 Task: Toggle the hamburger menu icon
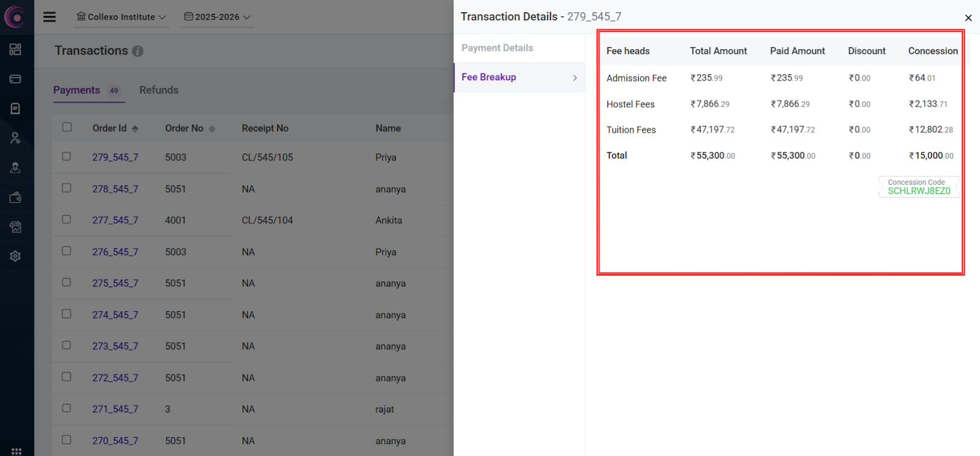[50, 17]
